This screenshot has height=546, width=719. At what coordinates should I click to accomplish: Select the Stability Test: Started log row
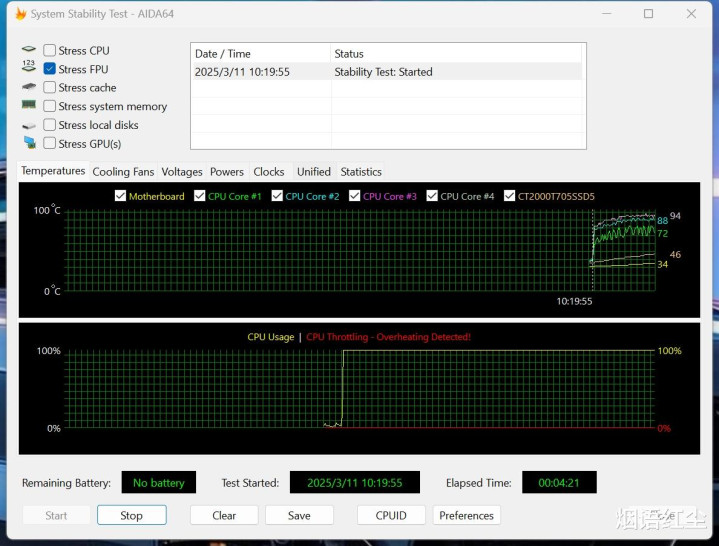387,72
